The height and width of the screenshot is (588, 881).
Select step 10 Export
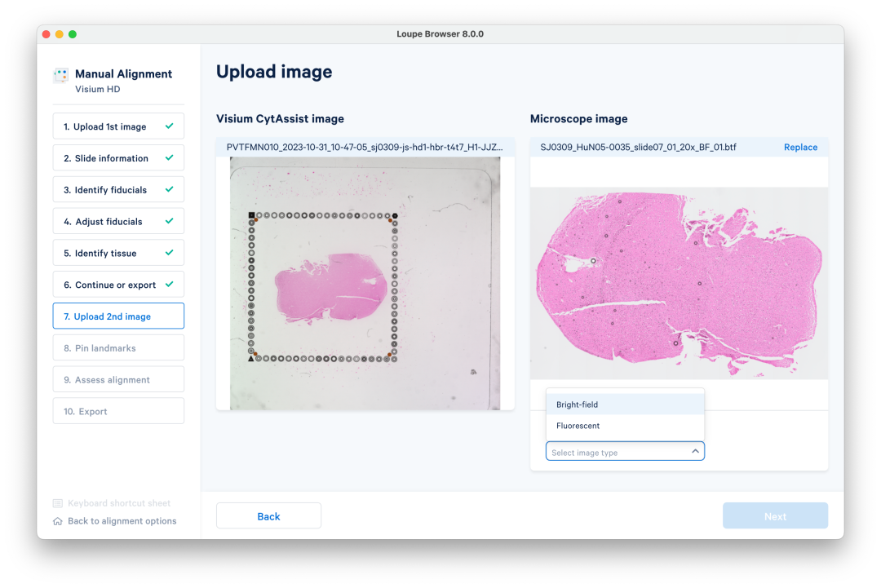118,411
